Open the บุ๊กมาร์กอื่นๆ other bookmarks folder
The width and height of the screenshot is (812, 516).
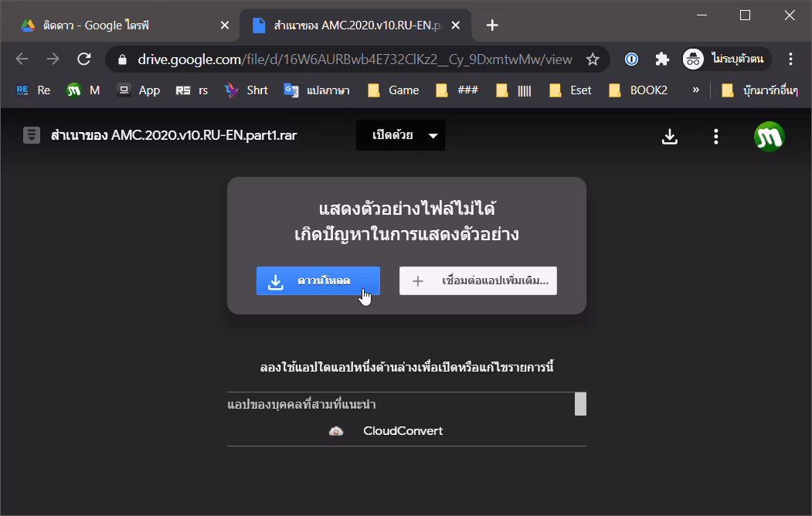pyautogui.click(x=759, y=90)
